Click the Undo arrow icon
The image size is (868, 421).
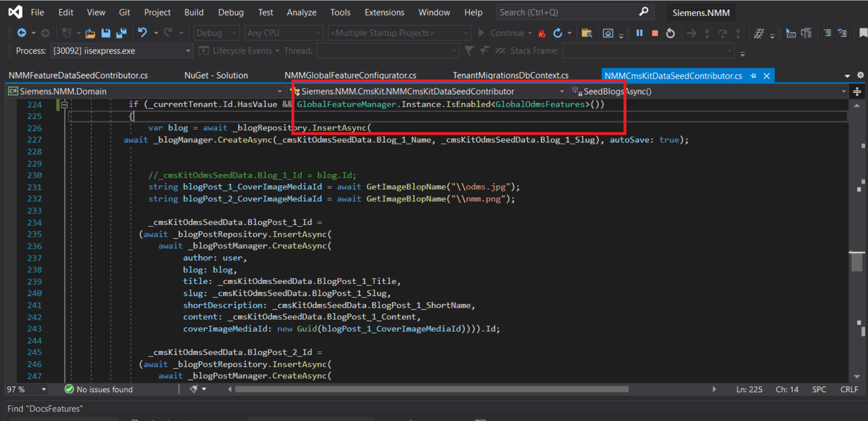click(x=142, y=33)
